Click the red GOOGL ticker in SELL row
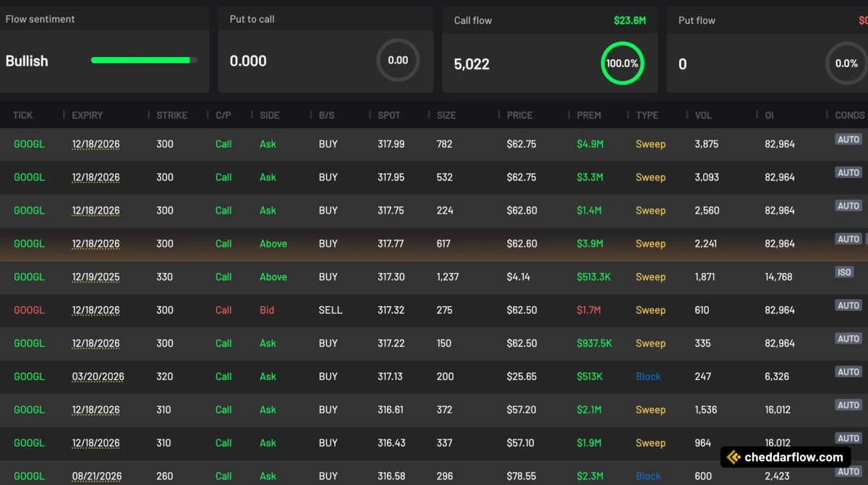Viewport: 868px width, 485px height. pyautogui.click(x=29, y=310)
